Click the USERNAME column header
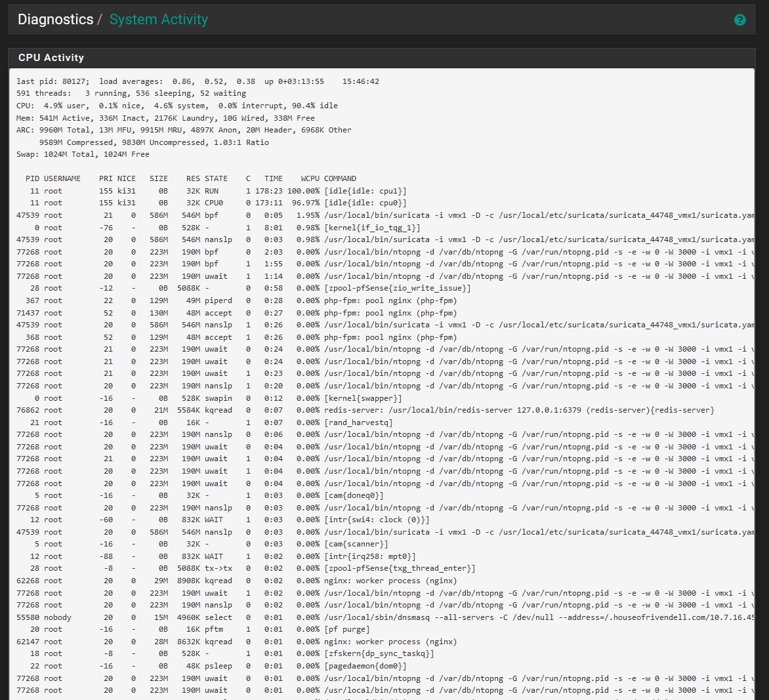769x700 pixels. (62, 178)
